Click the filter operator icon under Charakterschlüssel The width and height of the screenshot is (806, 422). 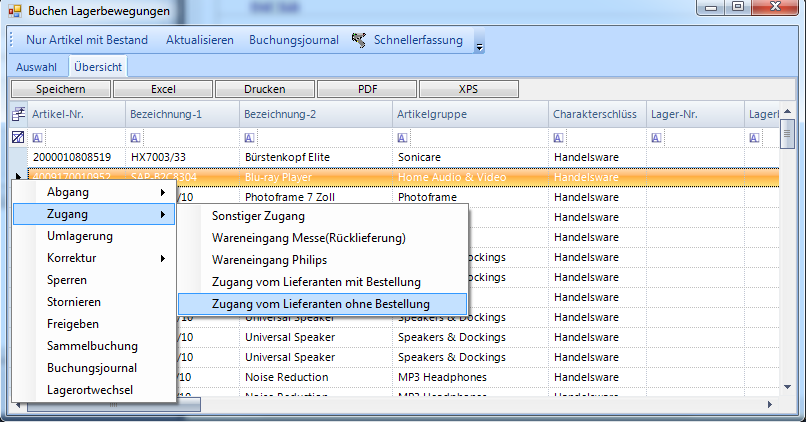[x=558, y=137]
